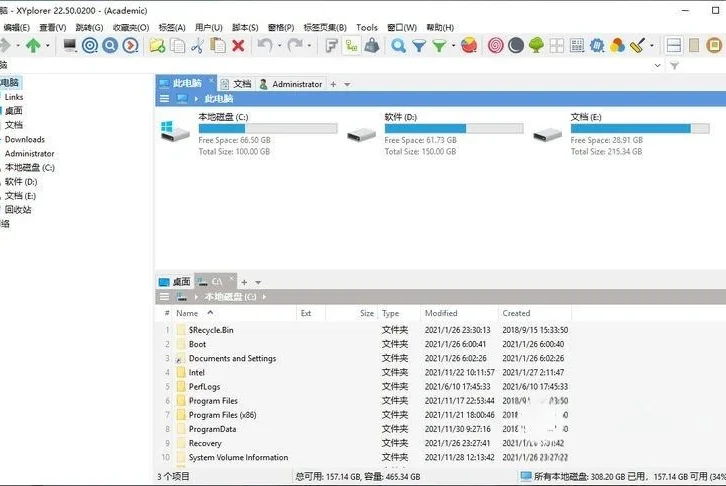Click the yellow brush toolbar icon

click(x=638, y=45)
